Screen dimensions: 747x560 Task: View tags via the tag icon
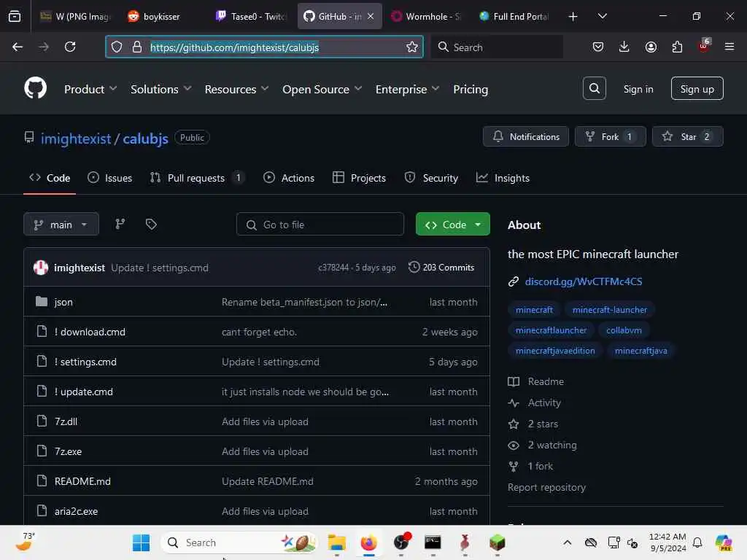(151, 224)
